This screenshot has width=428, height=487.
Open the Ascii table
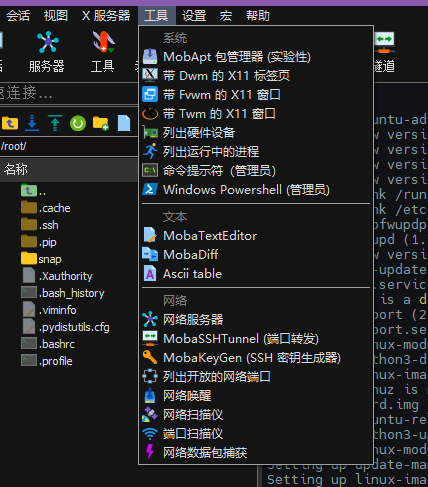pyautogui.click(x=256, y=274)
